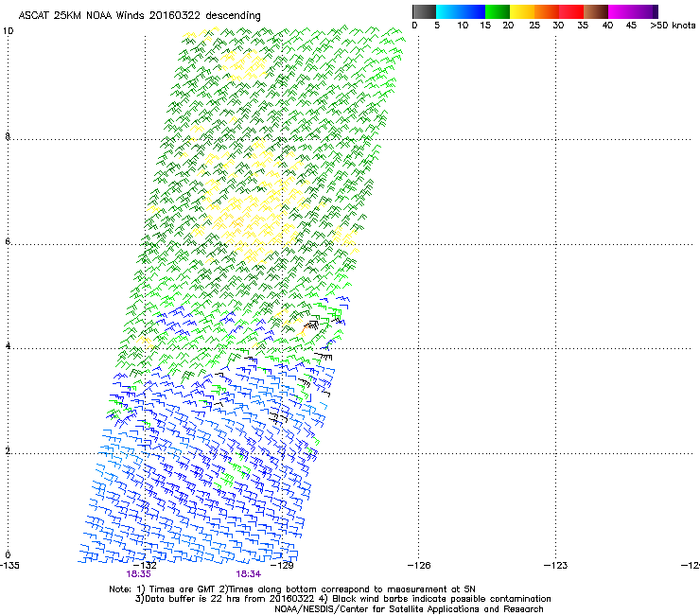Viewport: 700px width, 615px height.
Task: Click the longitude label '-126'
Action: [419, 566]
